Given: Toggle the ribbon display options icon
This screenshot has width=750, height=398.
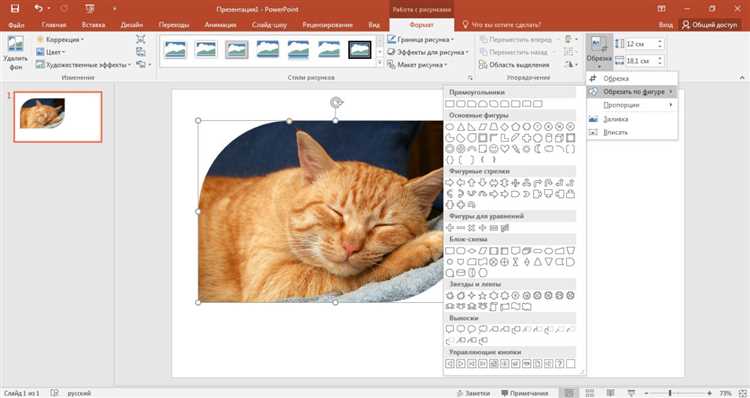Looking at the screenshot, I should pos(662,9).
